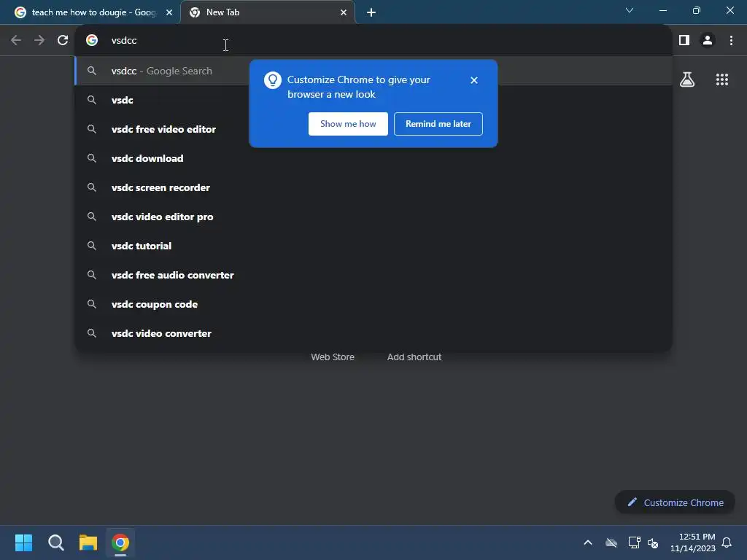Click the search icon beside 'vsdc download'

click(x=92, y=158)
